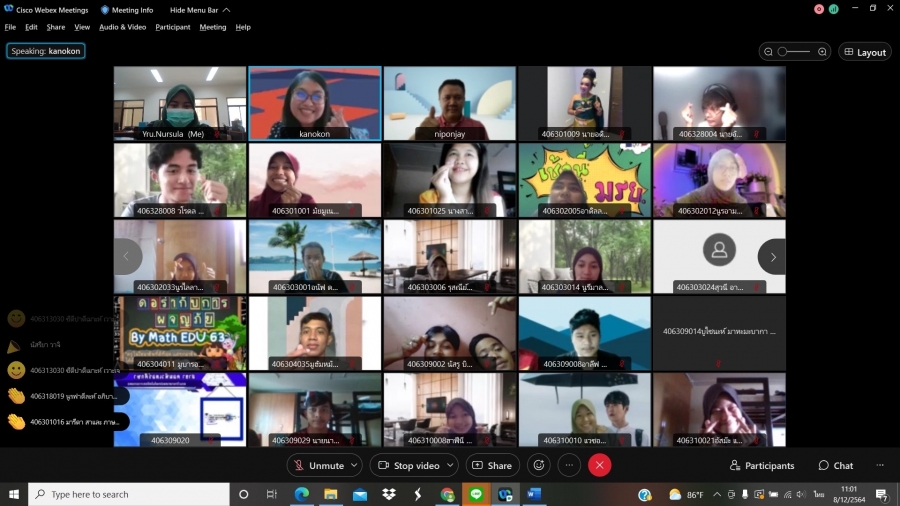This screenshot has width=900, height=506.
Task: Open more options in meeting controls
Action: pyautogui.click(x=569, y=465)
